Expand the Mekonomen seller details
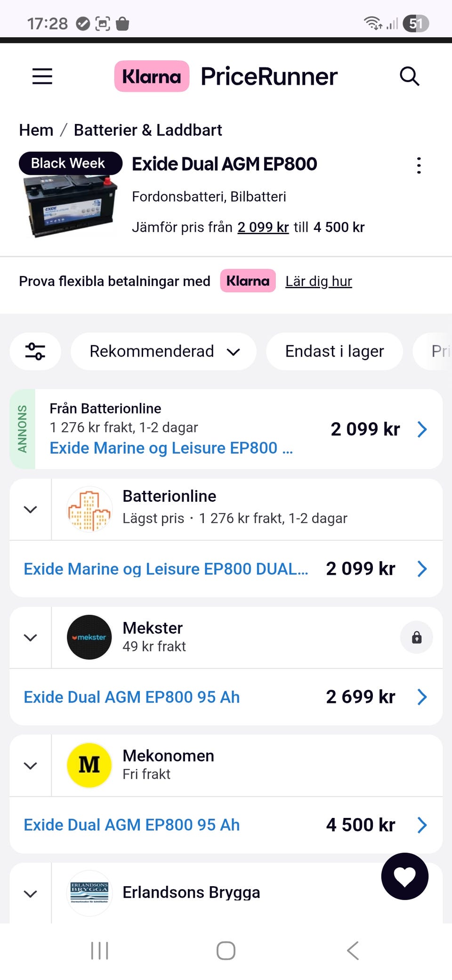 pos(31,766)
